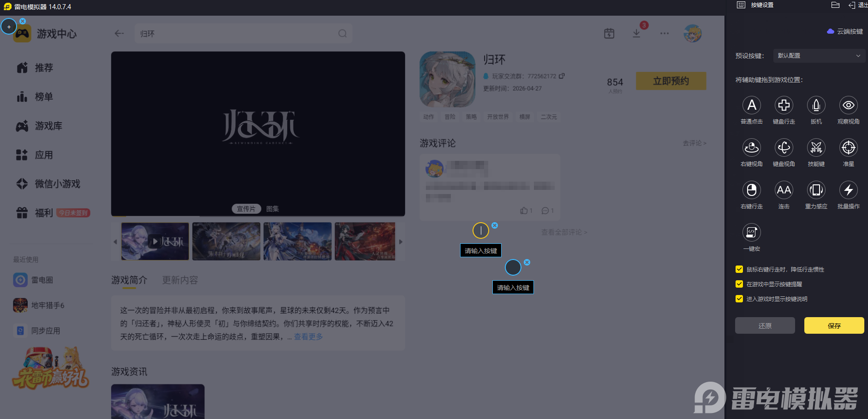The height and width of the screenshot is (419, 868).
Task: Open 地牢猎手6 in recent apps
Action: pos(39,305)
